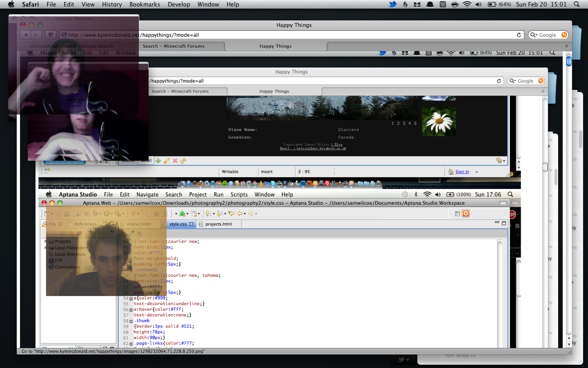Open the Wi-Fi status in the top menu bar

[x=467, y=4]
